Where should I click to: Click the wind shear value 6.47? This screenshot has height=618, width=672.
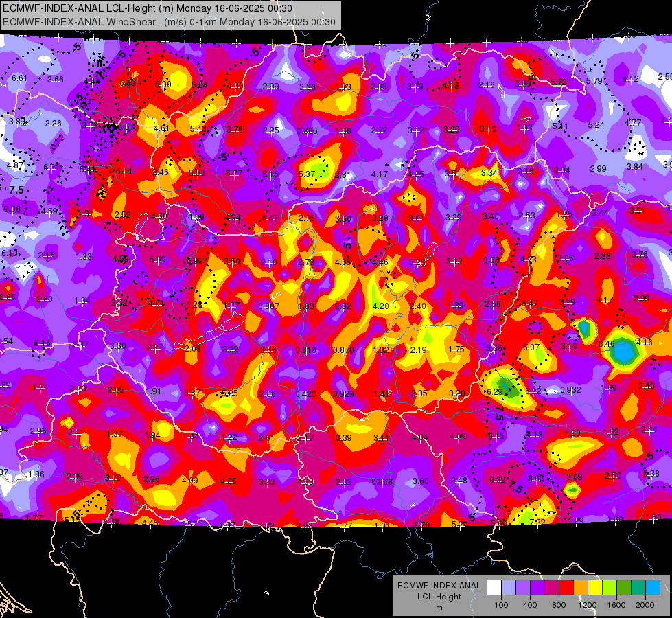[530, 304]
